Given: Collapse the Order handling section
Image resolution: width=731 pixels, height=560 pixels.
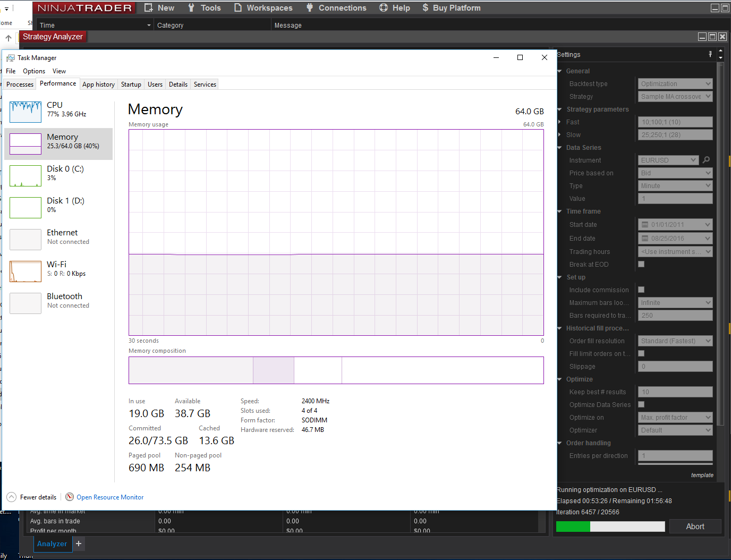Looking at the screenshot, I should tap(559, 443).
